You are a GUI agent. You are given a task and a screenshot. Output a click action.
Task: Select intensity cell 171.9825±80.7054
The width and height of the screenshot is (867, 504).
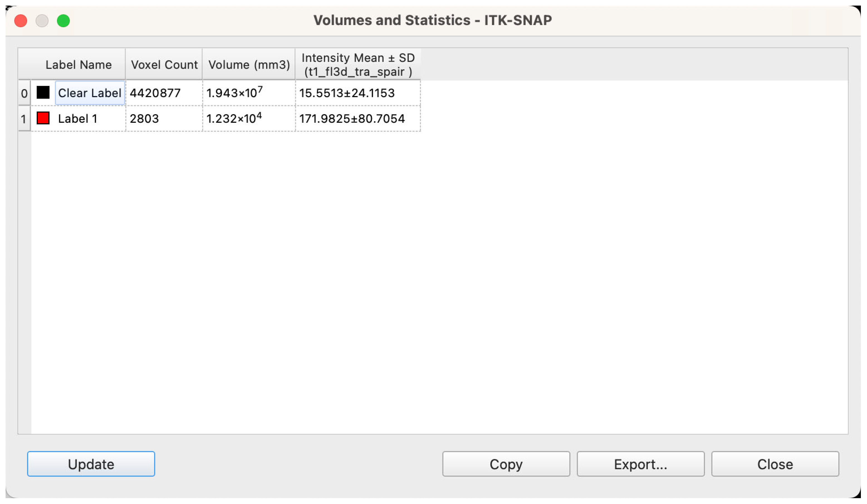click(352, 119)
